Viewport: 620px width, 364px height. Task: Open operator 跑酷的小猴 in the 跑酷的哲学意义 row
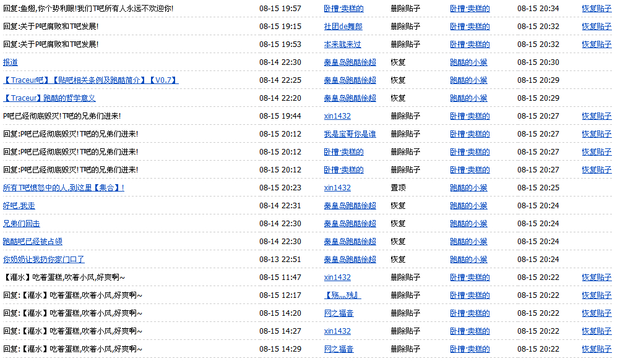coord(468,98)
